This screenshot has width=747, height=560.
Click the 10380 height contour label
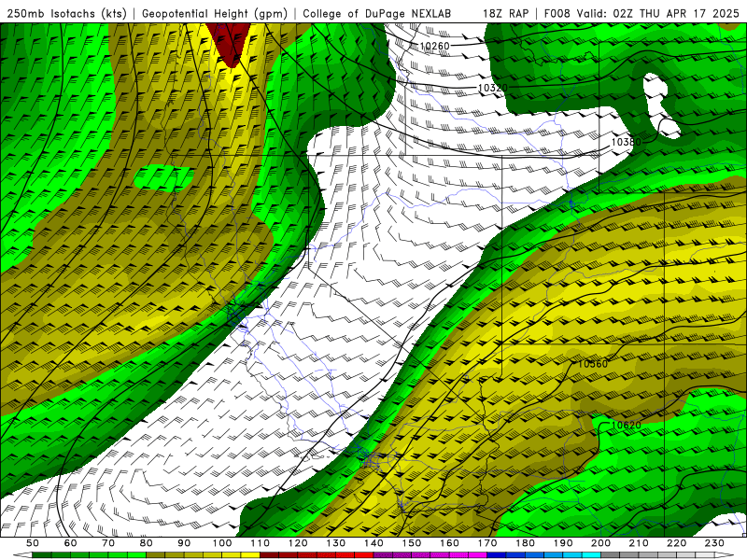click(626, 142)
